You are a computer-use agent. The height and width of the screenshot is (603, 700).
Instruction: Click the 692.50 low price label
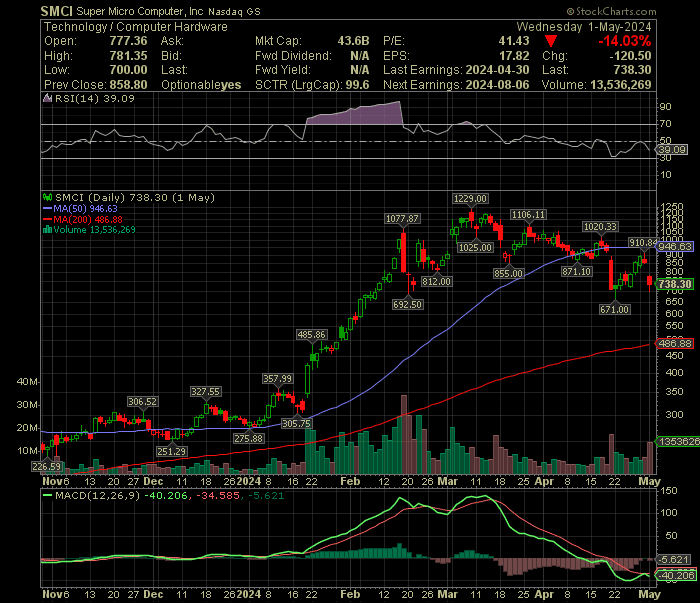[x=408, y=304]
